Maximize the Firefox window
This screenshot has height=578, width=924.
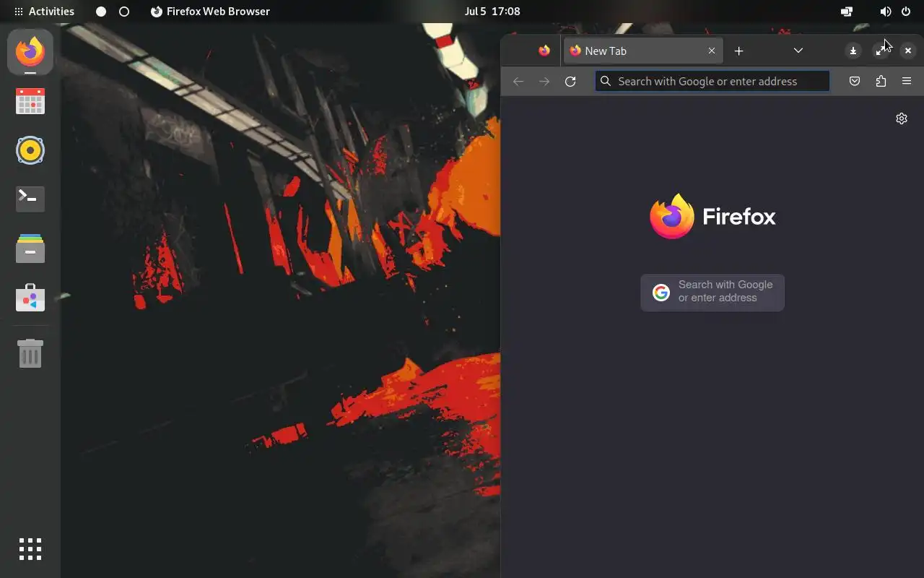881,51
